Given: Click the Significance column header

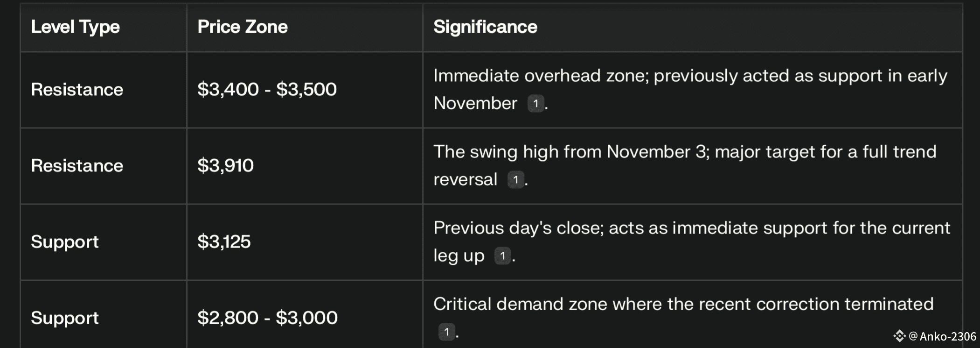Looking at the screenshot, I should [485, 27].
